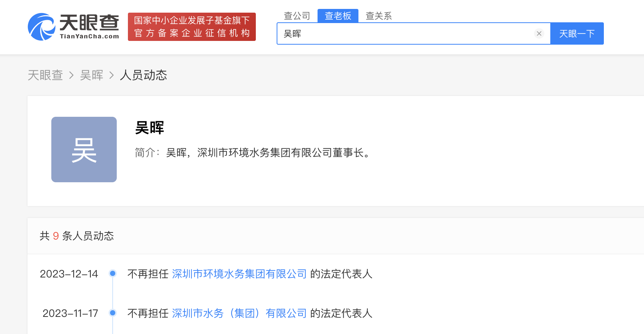Switch to the 查公司 tab
Image resolution: width=644 pixels, height=334 pixels.
[297, 16]
